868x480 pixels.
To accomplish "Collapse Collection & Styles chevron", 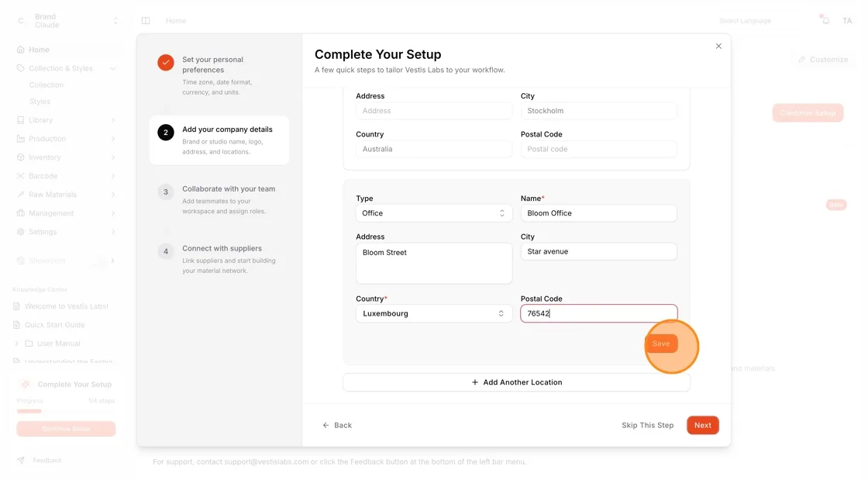I will pyautogui.click(x=113, y=69).
